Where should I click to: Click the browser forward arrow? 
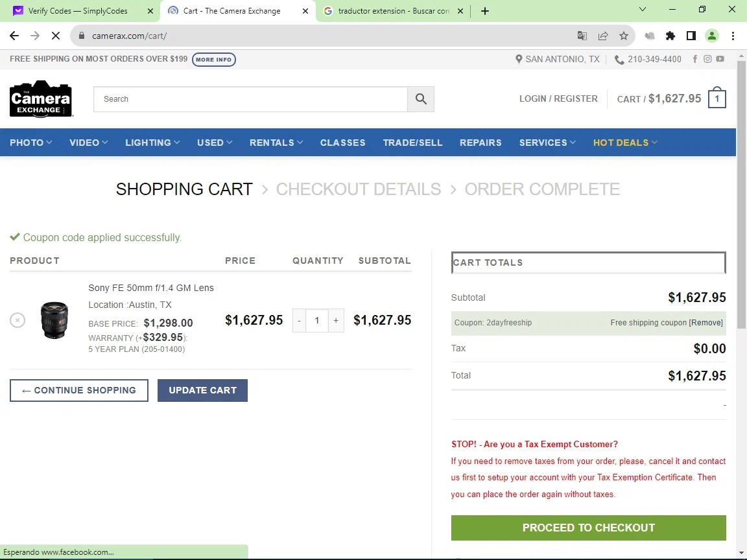click(x=35, y=36)
